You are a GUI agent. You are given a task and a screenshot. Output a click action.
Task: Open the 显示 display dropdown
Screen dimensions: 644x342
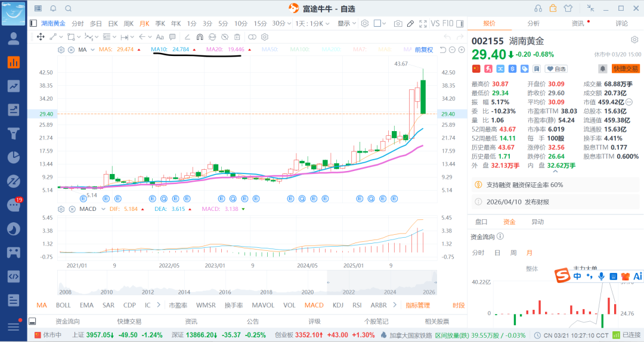click(346, 23)
